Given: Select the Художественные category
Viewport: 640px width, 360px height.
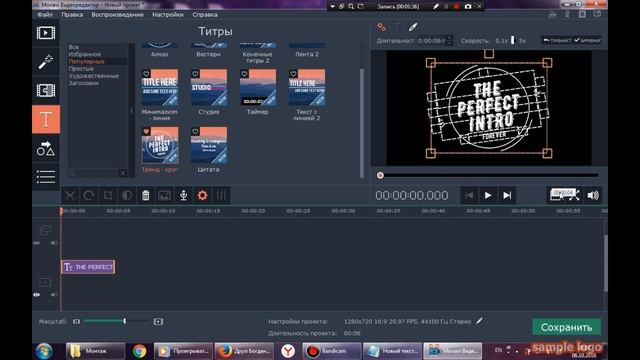Looking at the screenshot, I should pyautogui.click(x=94, y=76).
